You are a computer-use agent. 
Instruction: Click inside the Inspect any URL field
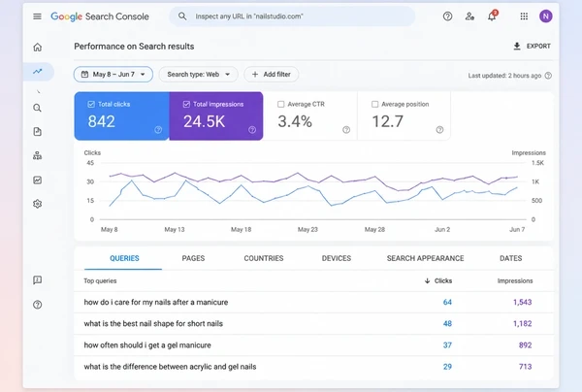[x=292, y=16]
